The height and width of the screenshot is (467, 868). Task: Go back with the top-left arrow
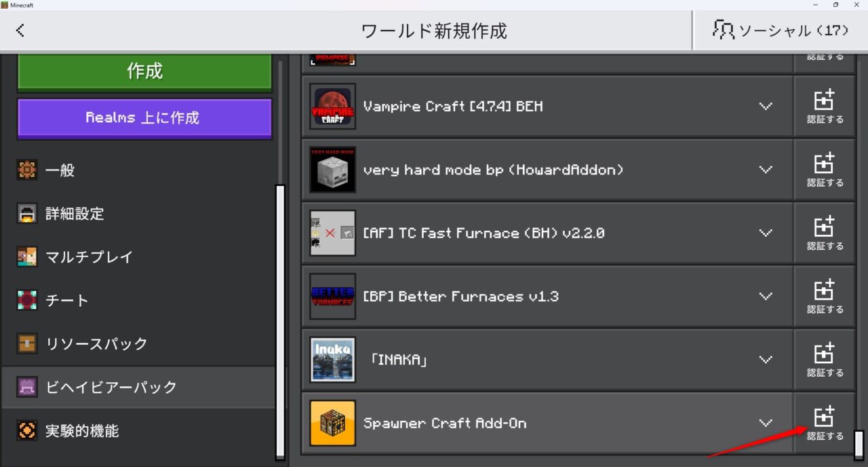(20, 31)
